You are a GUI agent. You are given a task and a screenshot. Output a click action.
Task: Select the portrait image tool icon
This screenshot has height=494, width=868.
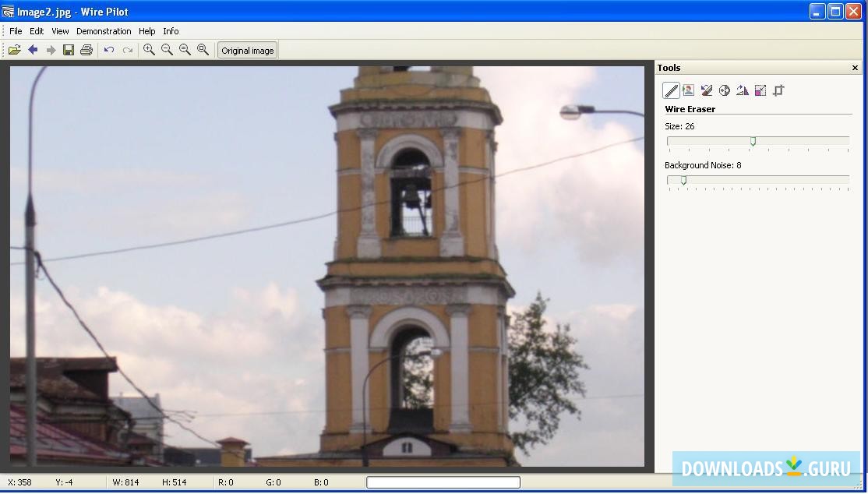(689, 90)
